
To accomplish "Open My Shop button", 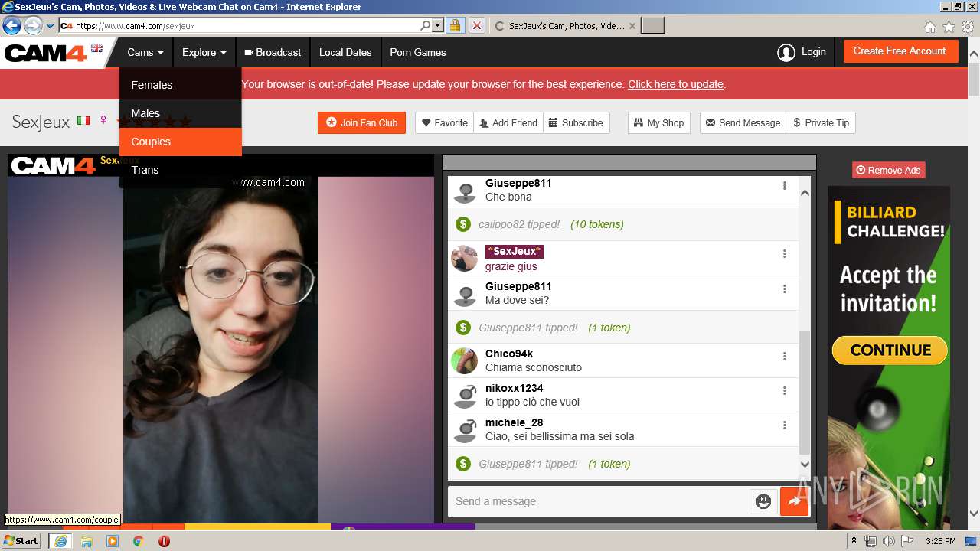I will (658, 122).
